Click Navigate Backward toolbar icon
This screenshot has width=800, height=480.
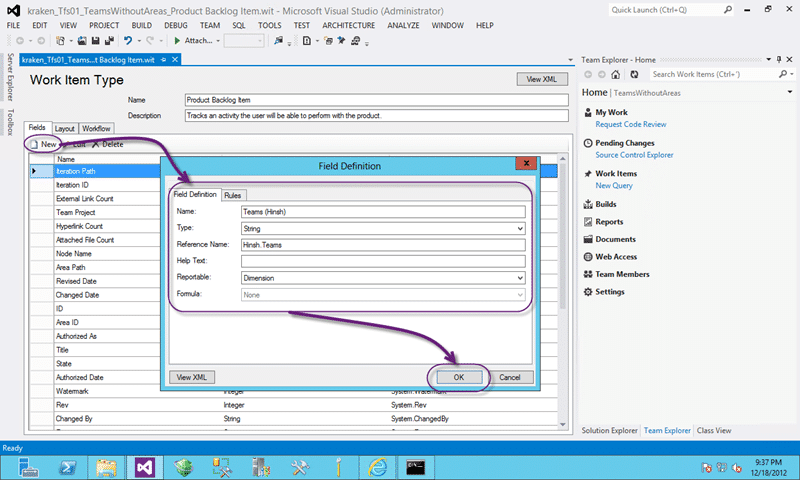pyautogui.click(x=20, y=41)
